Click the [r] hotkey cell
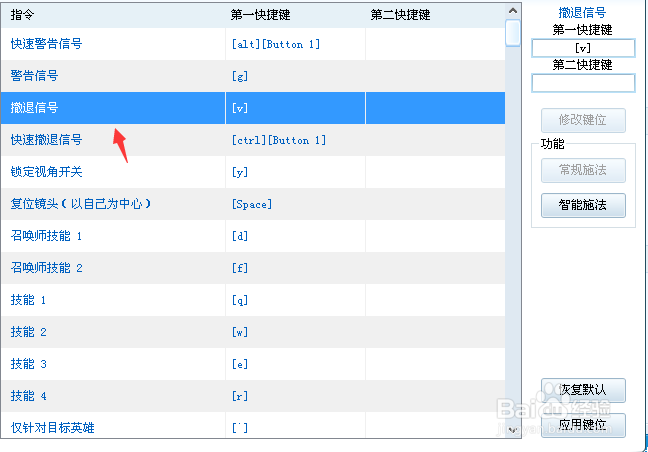648x452 pixels. click(x=295, y=396)
